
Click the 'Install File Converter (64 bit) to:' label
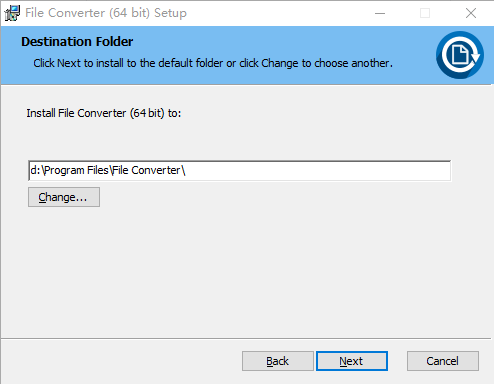click(x=104, y=113)
